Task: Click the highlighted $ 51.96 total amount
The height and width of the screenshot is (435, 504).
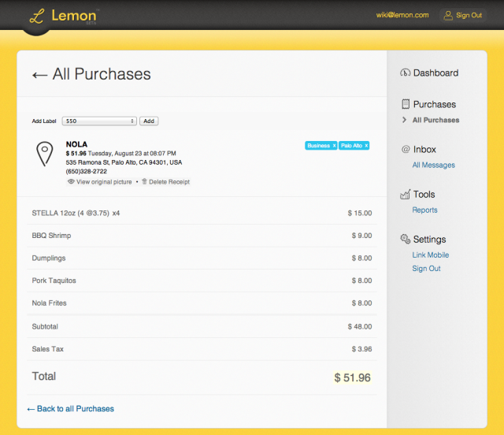Action: [x=352, y=377]
